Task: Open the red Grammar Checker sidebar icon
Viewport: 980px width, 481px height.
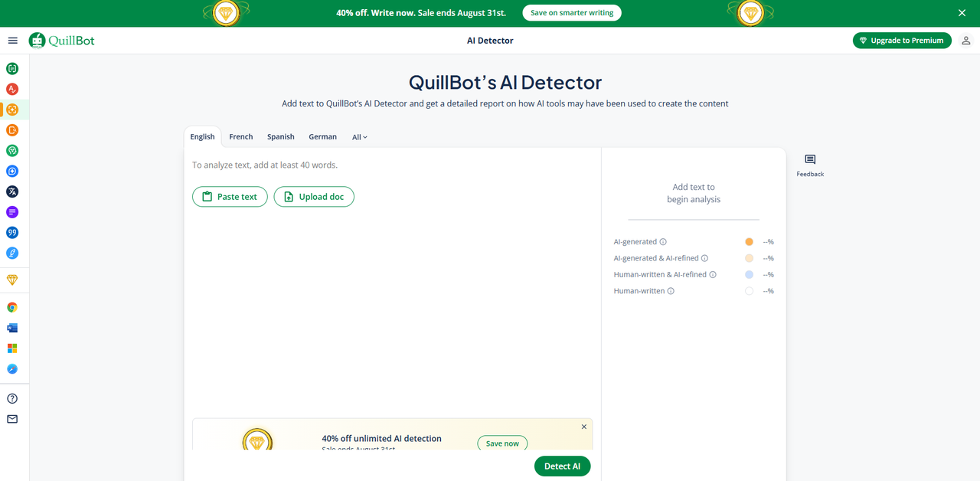Action: coord(12,90)
